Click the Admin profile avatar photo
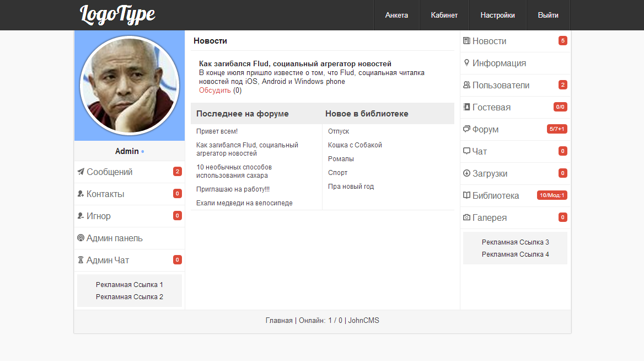Viewport: 644px width, 361px height. coord(130,86)
